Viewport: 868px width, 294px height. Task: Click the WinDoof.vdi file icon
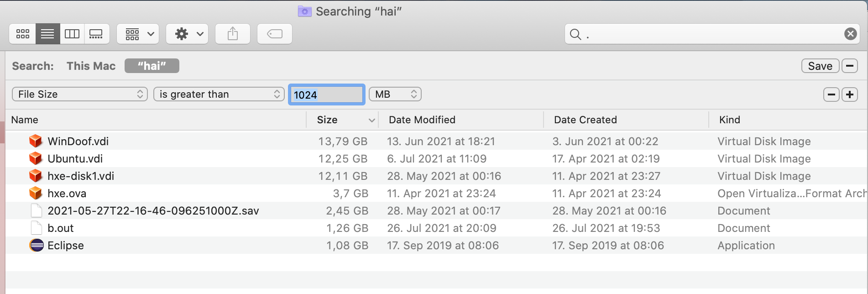point(36,141)
